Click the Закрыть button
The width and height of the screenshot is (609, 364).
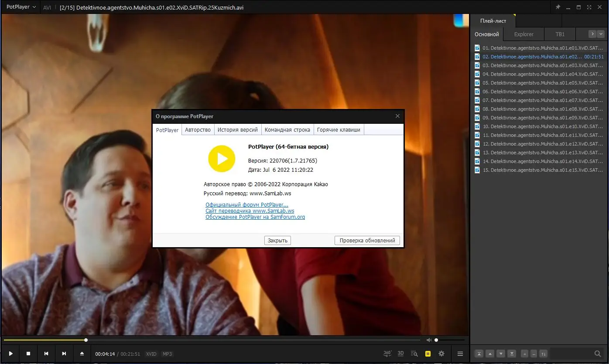click(x=277, y=240)
